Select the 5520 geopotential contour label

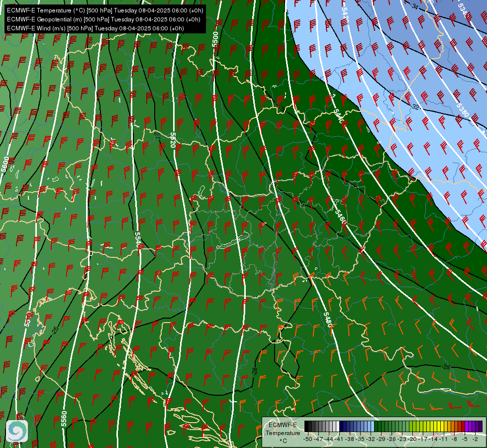[173, 140]
